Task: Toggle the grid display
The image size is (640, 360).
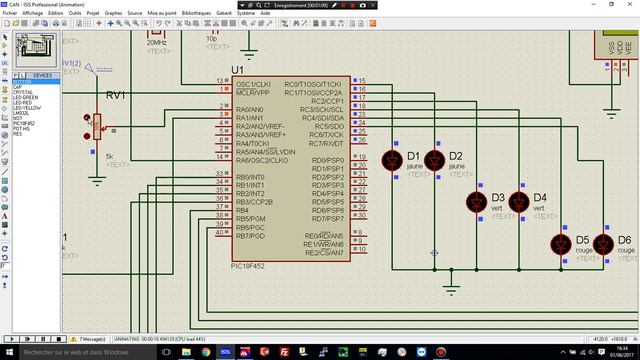Action: tap(88, 24)
